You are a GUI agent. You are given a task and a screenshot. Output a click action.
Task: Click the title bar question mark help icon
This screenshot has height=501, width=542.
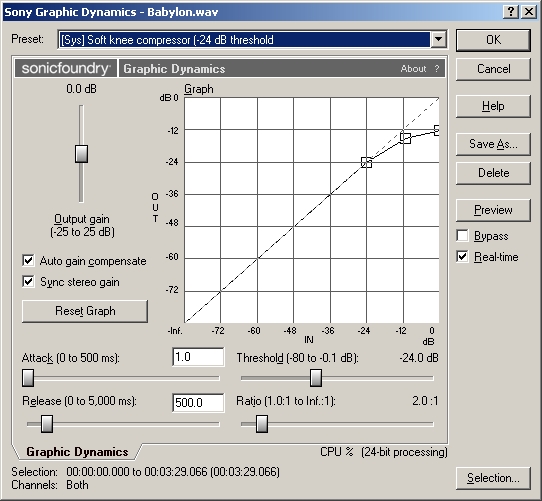pyautogui.click(x=511, y=12)
